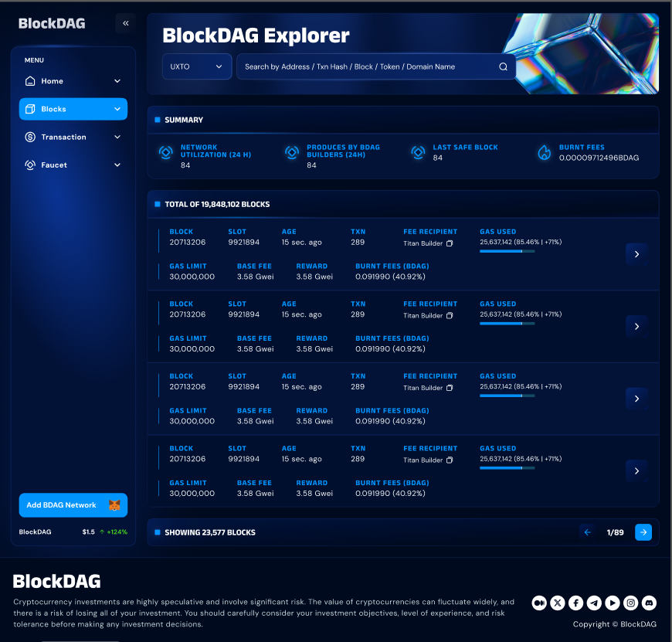672x642 pixels.
Task: Focus the address/txn hash search field
Action: [376, 66]
